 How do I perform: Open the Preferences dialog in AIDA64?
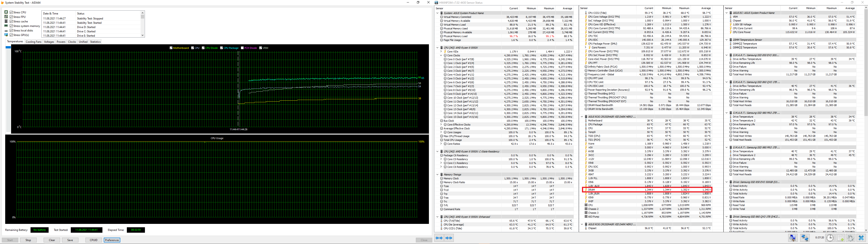click(112, 240)
